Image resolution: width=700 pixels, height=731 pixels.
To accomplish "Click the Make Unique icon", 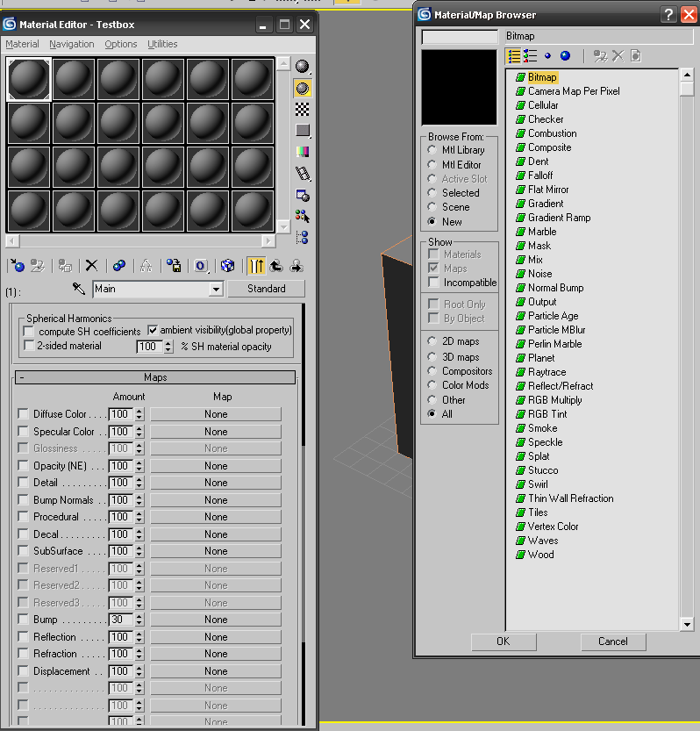I will (146, 266).
